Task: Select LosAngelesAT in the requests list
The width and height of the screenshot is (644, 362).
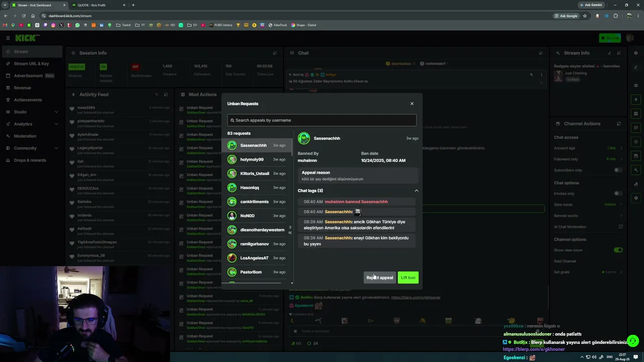Action: [257, 258]
